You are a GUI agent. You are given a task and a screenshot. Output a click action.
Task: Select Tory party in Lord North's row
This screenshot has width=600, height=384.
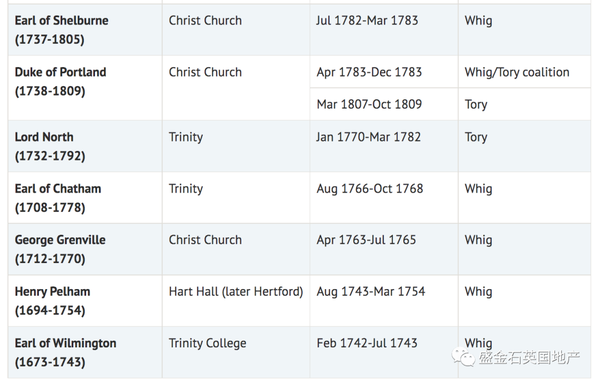(x=476, y=137)
